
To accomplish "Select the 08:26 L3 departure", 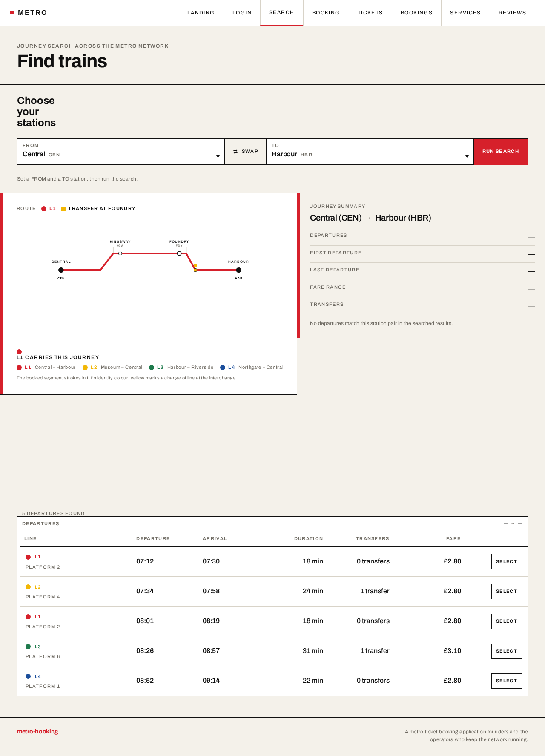I will 506,651.
